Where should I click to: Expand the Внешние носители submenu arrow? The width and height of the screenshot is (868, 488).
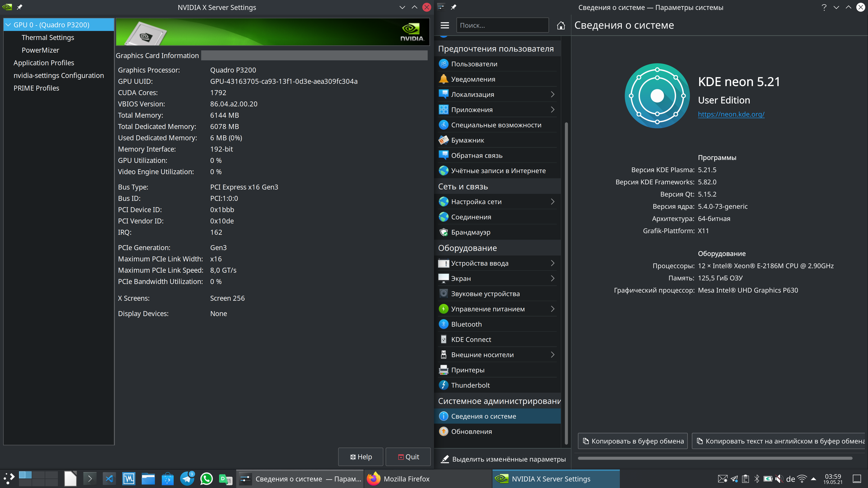pyautogui.click(x=553, y=355)
